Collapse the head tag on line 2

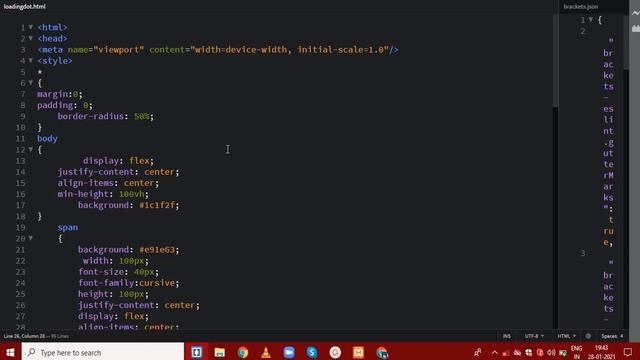pos(31,38)
